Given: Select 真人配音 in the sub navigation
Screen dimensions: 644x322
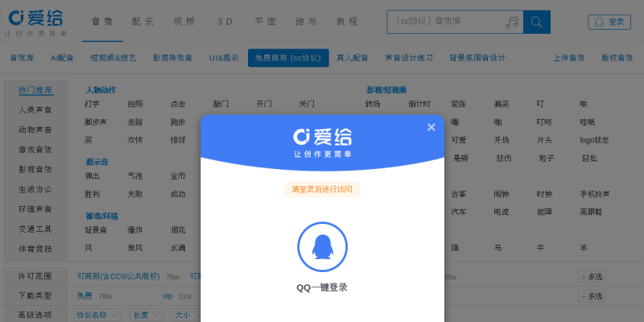Looking at the screenshot, I should 353,58.
